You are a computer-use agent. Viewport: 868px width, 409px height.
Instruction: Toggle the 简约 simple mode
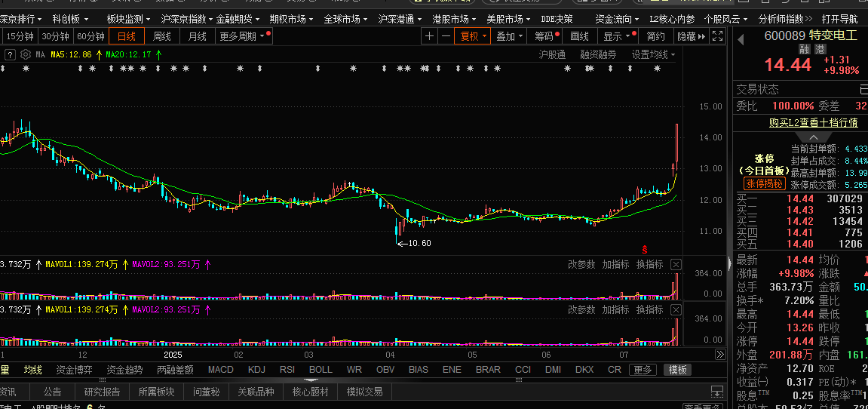(655, 36)
